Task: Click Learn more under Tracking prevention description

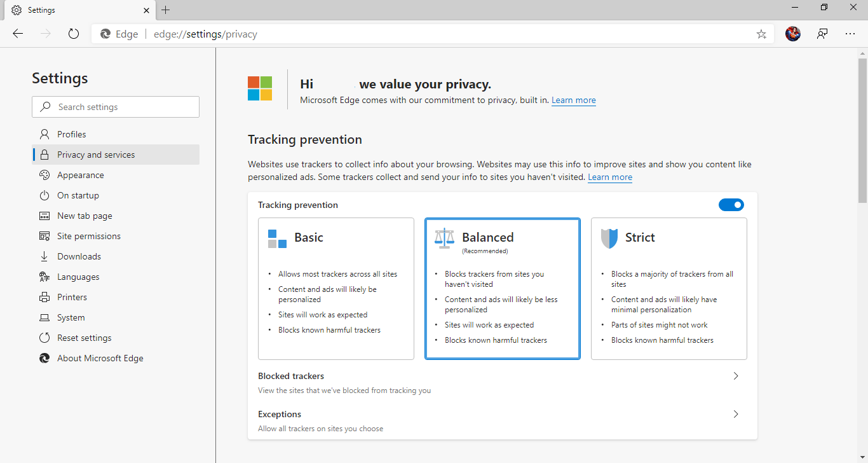Action: [610, 177]
